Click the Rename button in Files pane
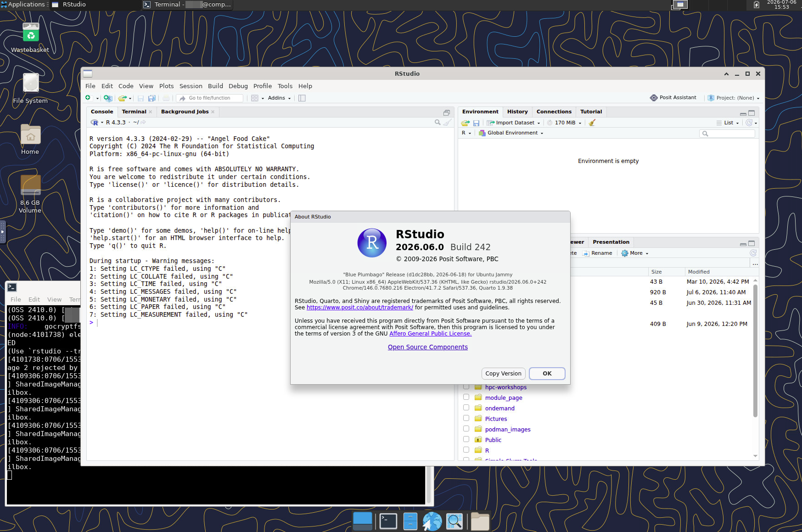802x532 pixels. click(597, 253)
